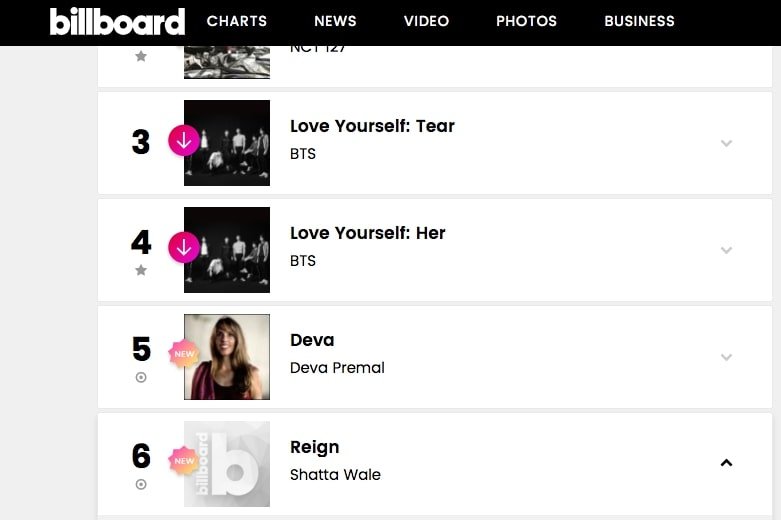Click the star icon on the NCT 127 entry
Image resolution: width=781 pixels, height=520 pixels.
(141, 56)
